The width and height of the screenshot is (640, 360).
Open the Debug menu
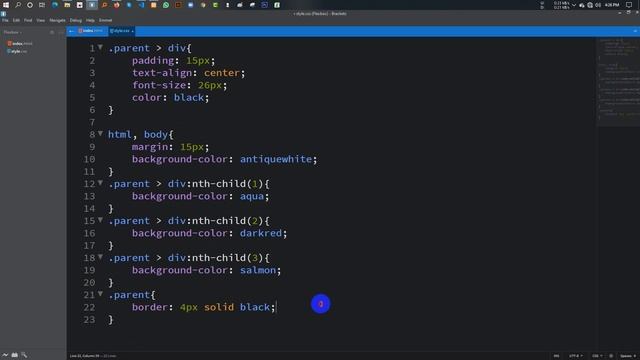pyautogui.click(x=76, y=20)
